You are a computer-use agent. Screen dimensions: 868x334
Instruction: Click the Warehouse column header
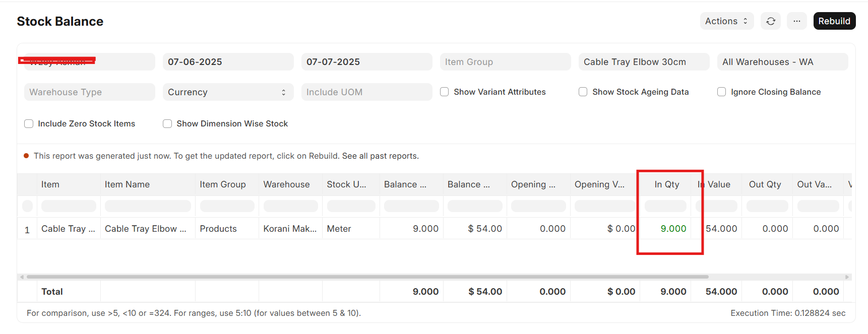point(291,184)
